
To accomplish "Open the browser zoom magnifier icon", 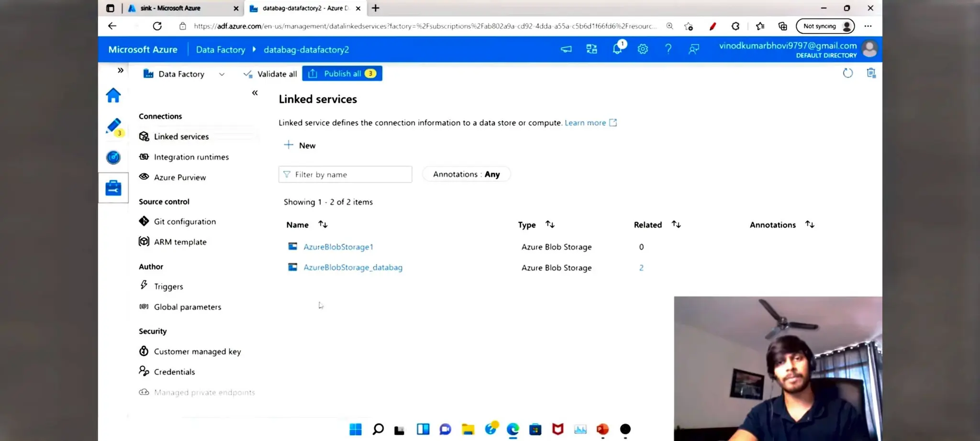I will coord(669,26).
